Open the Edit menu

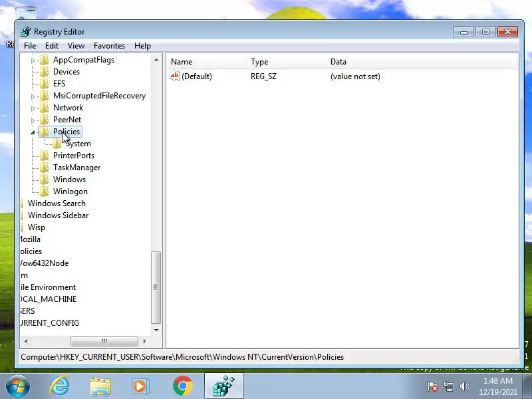click(x=52, y=46)
